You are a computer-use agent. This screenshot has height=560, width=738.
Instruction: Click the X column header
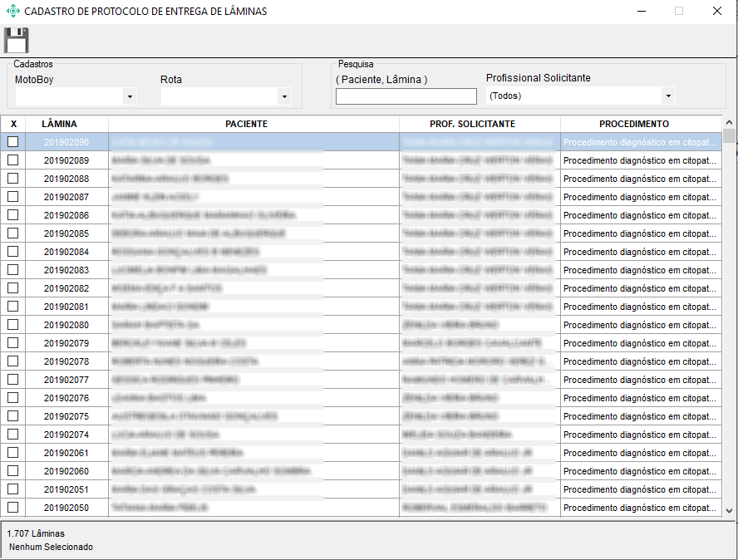point(13,124)
